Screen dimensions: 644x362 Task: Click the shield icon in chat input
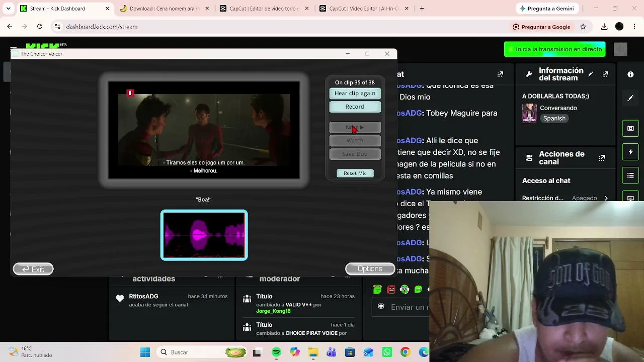tap(381, 307)
